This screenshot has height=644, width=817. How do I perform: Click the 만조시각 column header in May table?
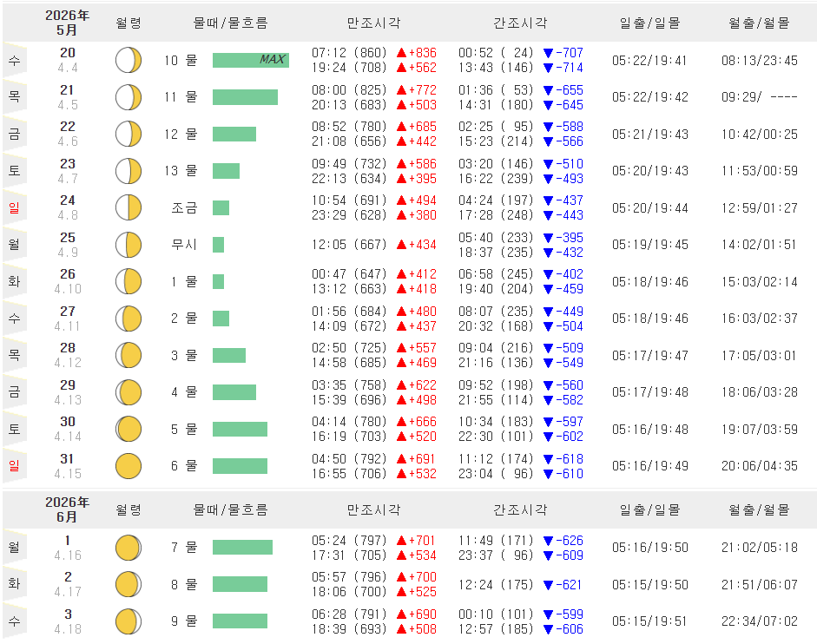[x=373, y=23]
